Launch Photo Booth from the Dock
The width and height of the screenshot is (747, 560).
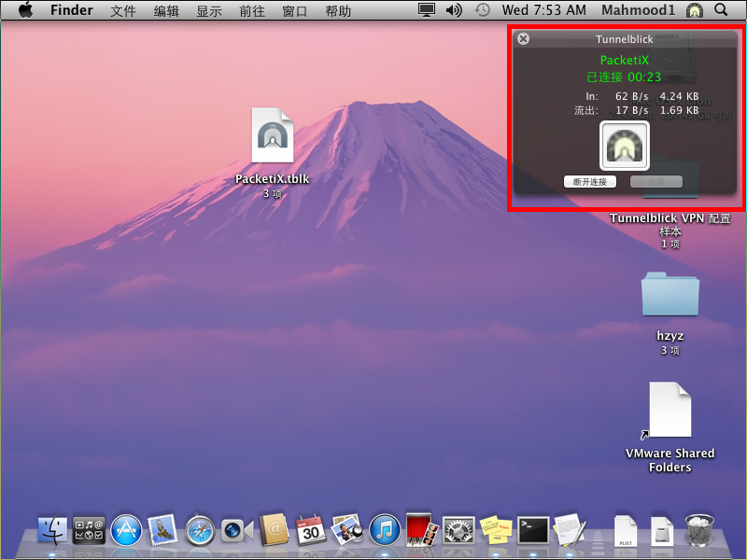422,530
